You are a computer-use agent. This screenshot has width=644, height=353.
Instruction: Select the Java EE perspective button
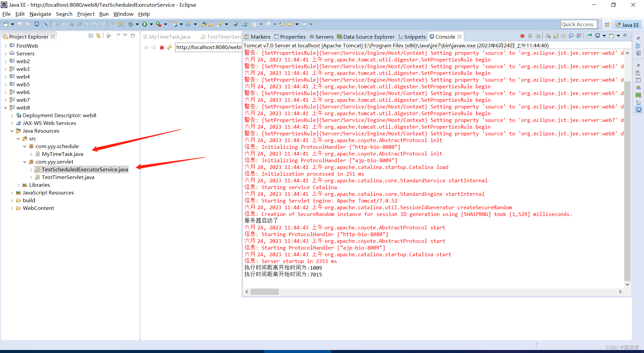[627, 25]
